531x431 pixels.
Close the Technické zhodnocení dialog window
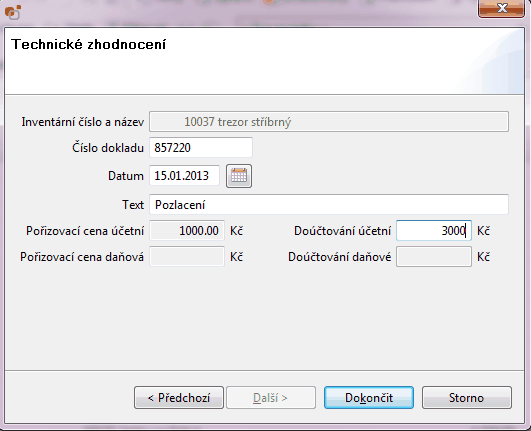[x=501, y=8]
